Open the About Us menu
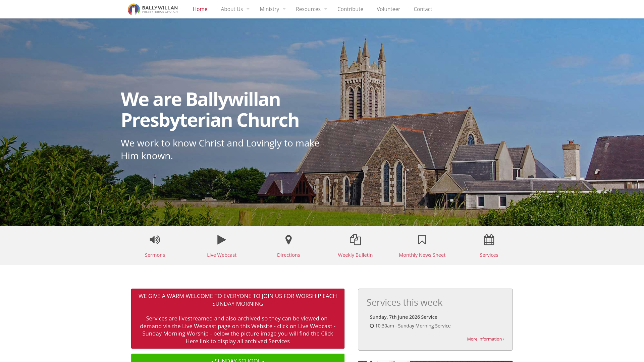 [x=232, y=9]
